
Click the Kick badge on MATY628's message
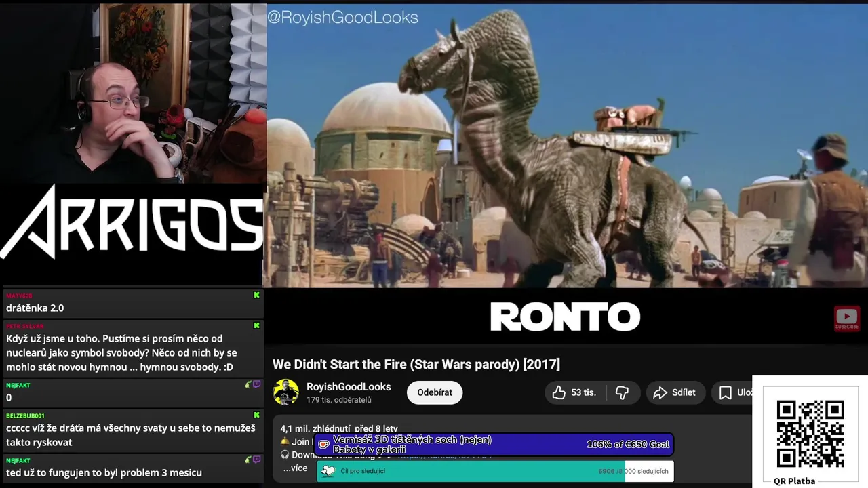pyautogui.click(x=256, y=295)
